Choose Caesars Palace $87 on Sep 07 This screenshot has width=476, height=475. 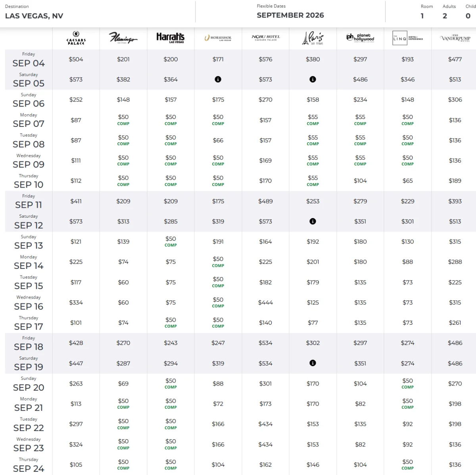76,120
